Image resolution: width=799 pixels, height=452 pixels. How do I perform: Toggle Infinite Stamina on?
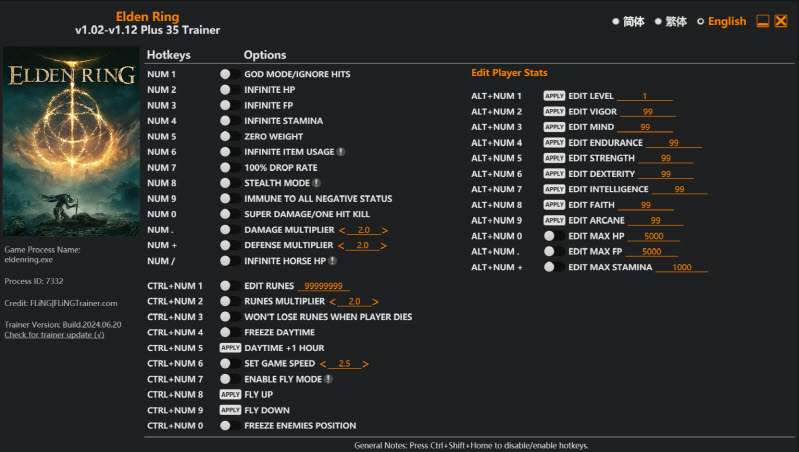tap(226, 121)
